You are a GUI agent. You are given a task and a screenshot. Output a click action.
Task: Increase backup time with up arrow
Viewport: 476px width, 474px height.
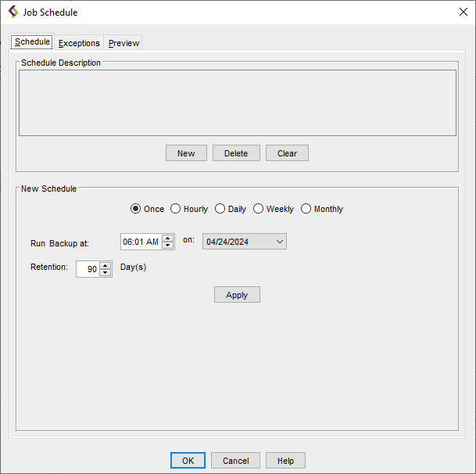point(168,239)
